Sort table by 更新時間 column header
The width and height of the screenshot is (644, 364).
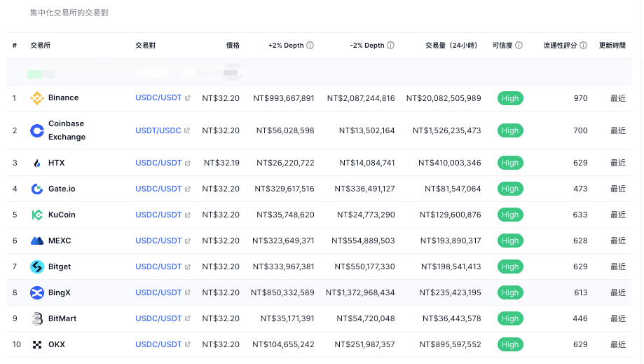pos(612,45)
